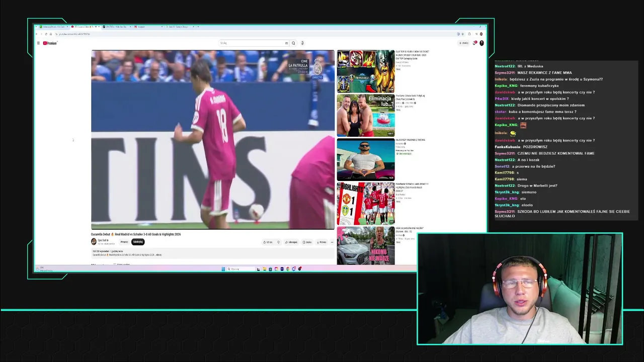The height and width of the screenshot is (362, 644).
Task: Open the Manchester United vs Leeds video title
Action: point(412,187)
